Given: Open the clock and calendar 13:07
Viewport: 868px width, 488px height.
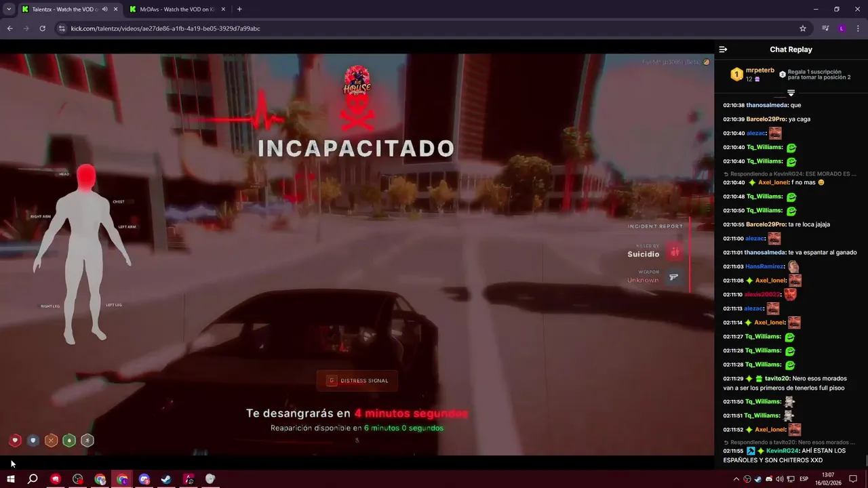Looking at the screenshot, I should click(x=828, y=479).
